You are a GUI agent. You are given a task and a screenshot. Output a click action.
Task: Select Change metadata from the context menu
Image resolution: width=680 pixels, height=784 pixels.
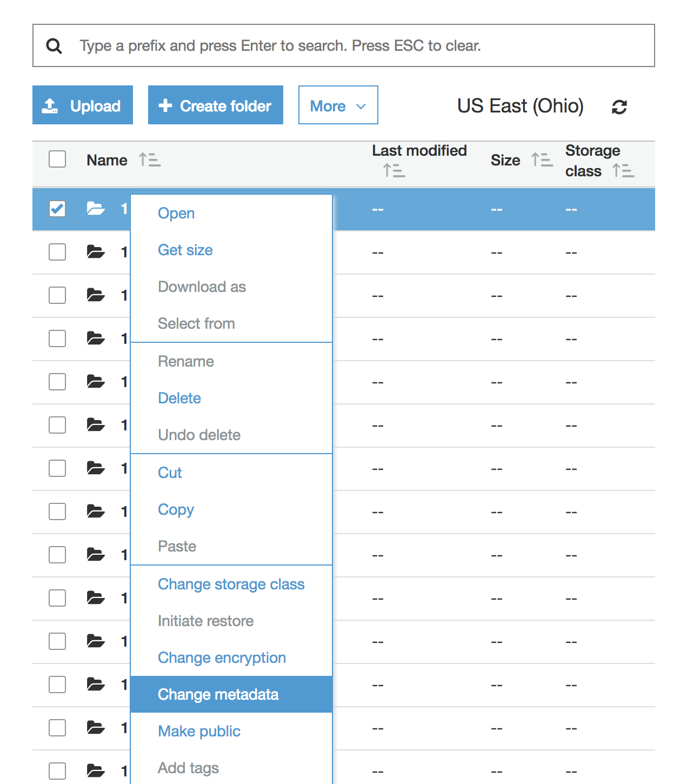[x=218, y=695]
